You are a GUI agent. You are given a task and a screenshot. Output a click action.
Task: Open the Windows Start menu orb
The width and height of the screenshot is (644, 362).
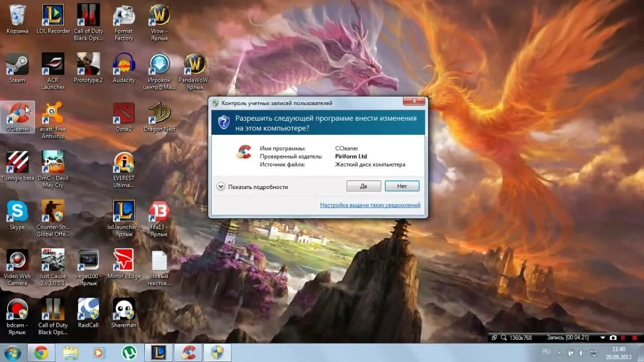12,352
